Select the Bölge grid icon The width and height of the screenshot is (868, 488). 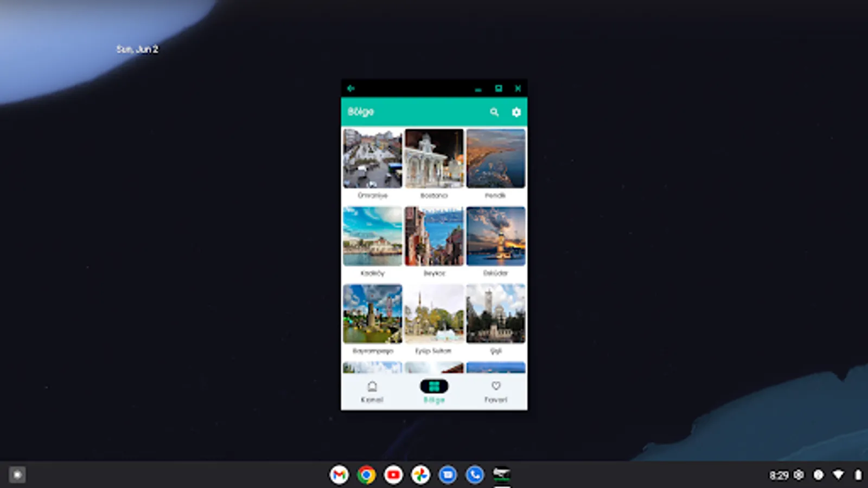coord(433,386)
